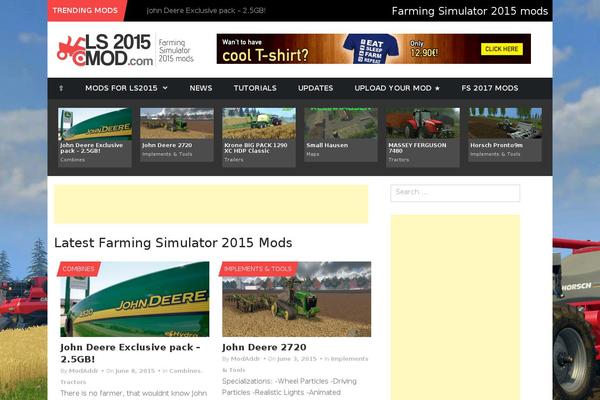Open post title John Deere 2720
The image size is (600, 400).
[x=264, y=348]
